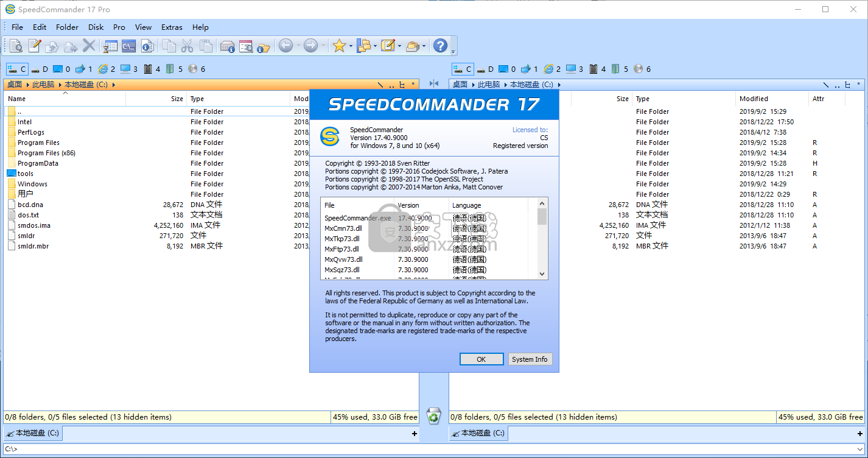Open the Extras menu

tap(172, 27)
